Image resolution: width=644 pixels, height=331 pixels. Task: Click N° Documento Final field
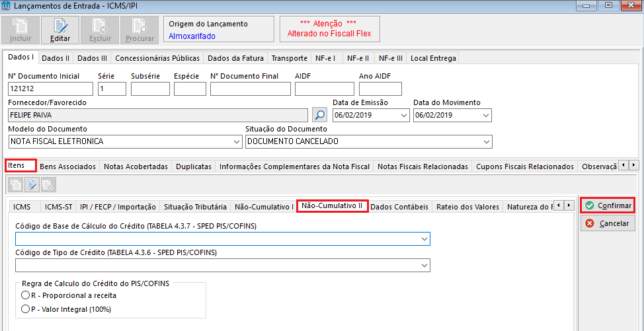[251, 89]
